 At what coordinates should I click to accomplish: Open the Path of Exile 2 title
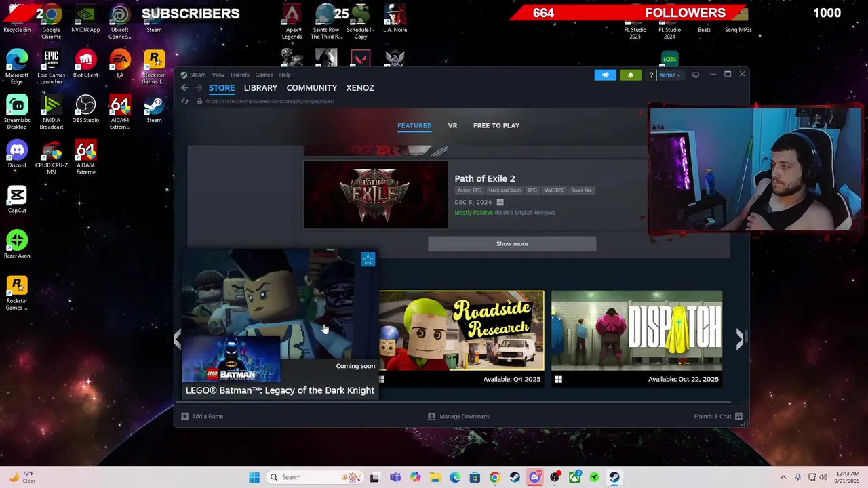[x=485, y=178]
